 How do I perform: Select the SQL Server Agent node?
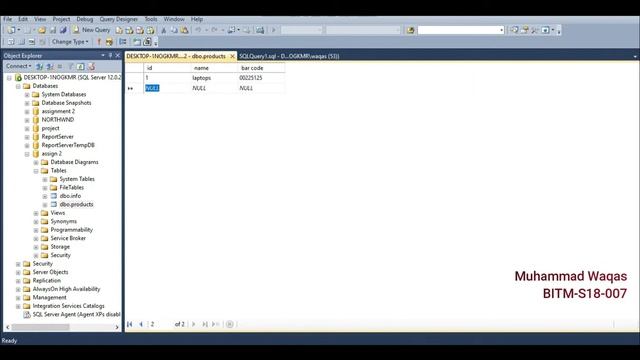[76, 314]
